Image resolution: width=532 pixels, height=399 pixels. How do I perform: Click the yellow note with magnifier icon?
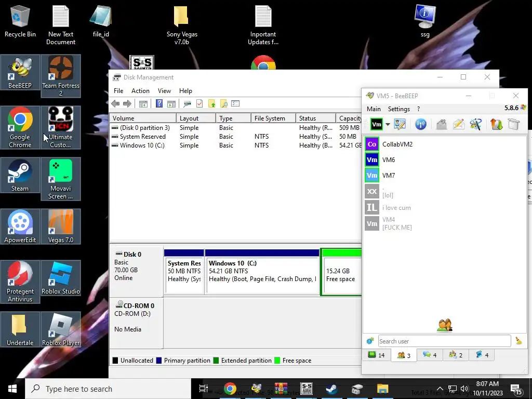[x=223, y=103]
